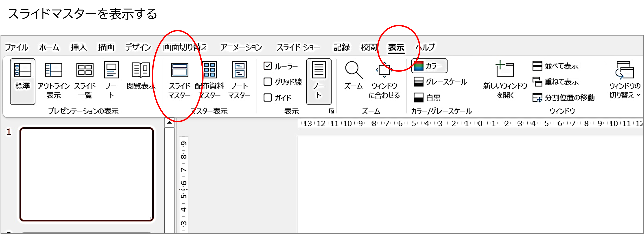This screenshot has height=234, width=644.
Task: Open 表示 group dialog launcher arrow
Action: pyautogui.click(x=331, y=111)
